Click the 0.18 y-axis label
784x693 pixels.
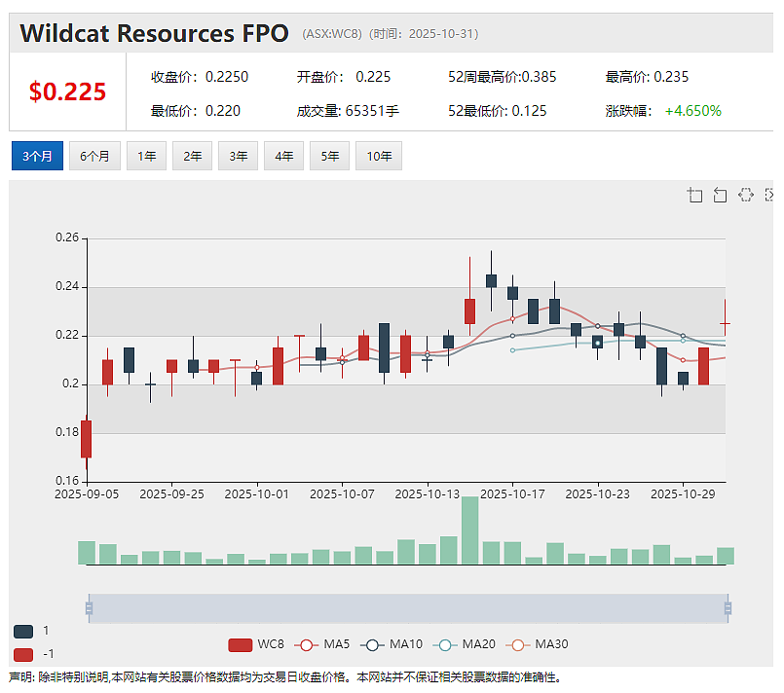67,432
